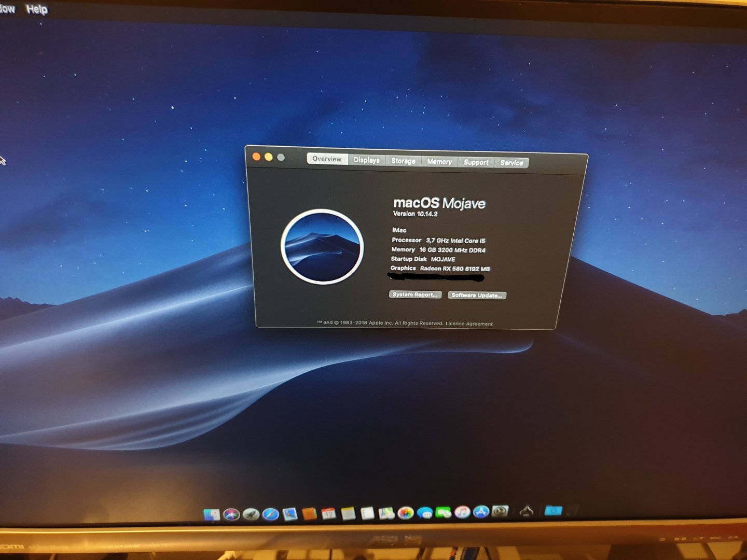Click the '3,7 GHz Intel Core i5' value
This screenshot has width=747, height=560.
coord(455,241)
